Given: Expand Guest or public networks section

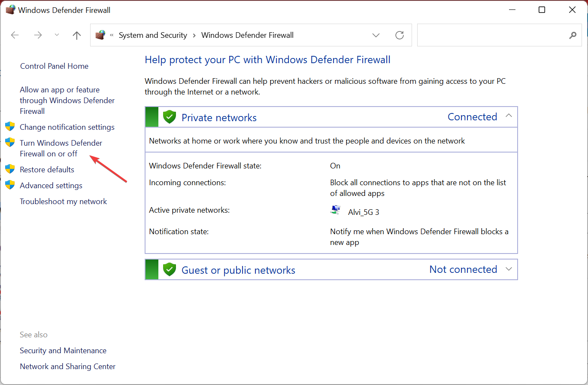Looking at the screenshot, I should pyautogui.click(x=509, y=269).
